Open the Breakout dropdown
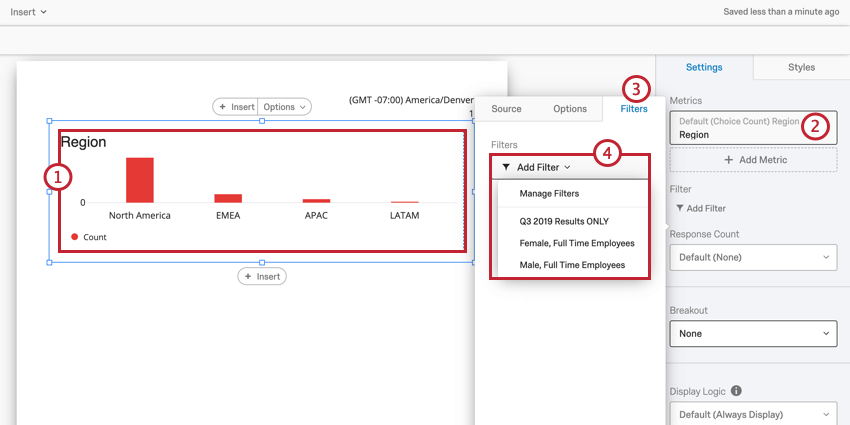 point(753,333)
